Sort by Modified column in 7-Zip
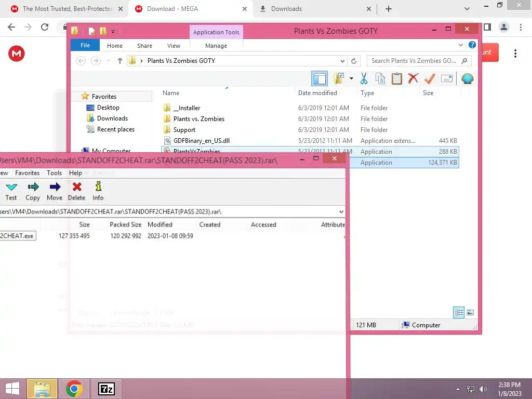The image size is (532, 399). [160, 224]
